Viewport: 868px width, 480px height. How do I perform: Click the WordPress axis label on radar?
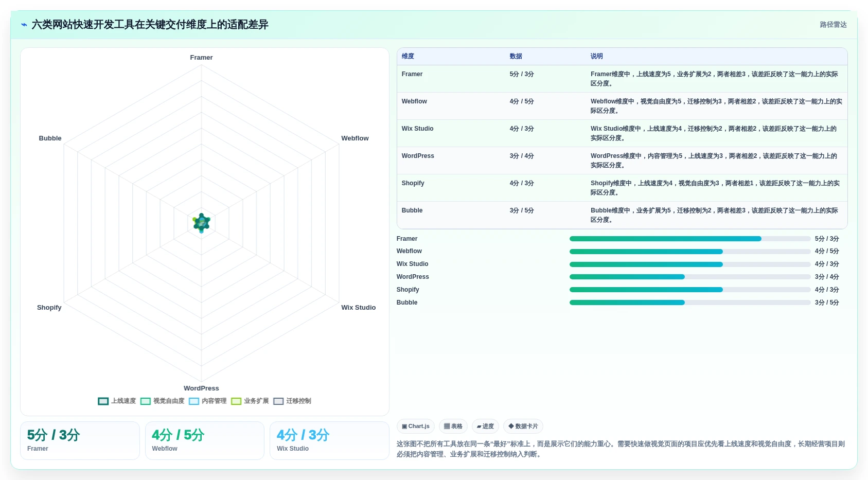(x=201, y=388)
